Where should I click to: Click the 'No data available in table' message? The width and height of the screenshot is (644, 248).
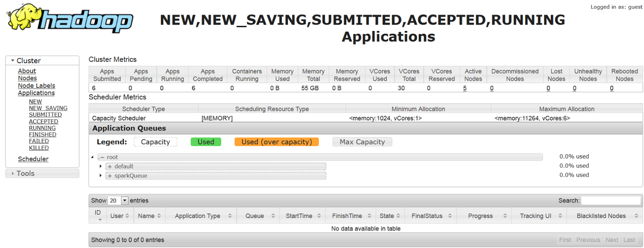click(x=365, y=229)
